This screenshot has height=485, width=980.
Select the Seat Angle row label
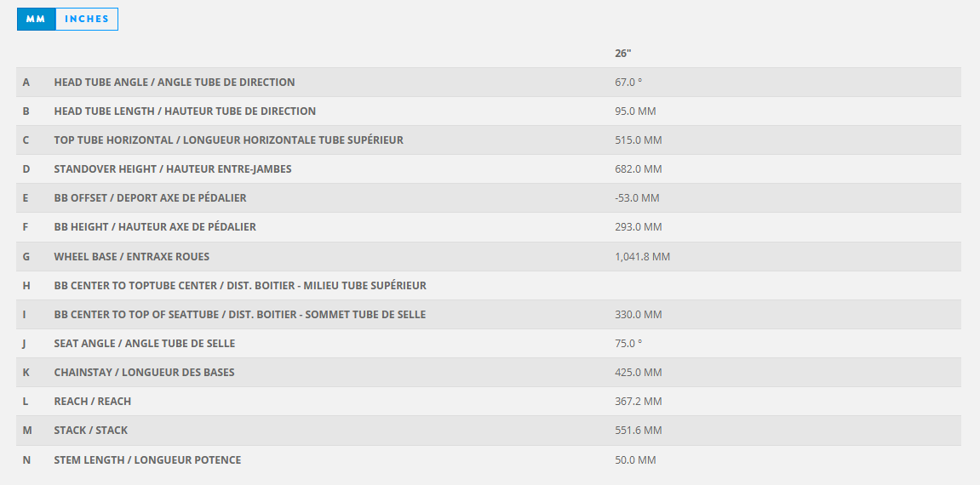pos(144,344)
